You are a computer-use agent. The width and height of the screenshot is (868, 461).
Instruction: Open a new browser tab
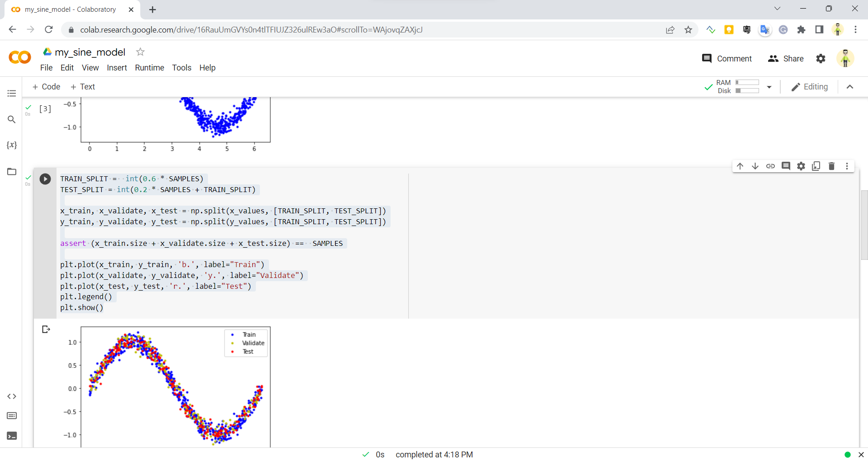click(153, 9)
